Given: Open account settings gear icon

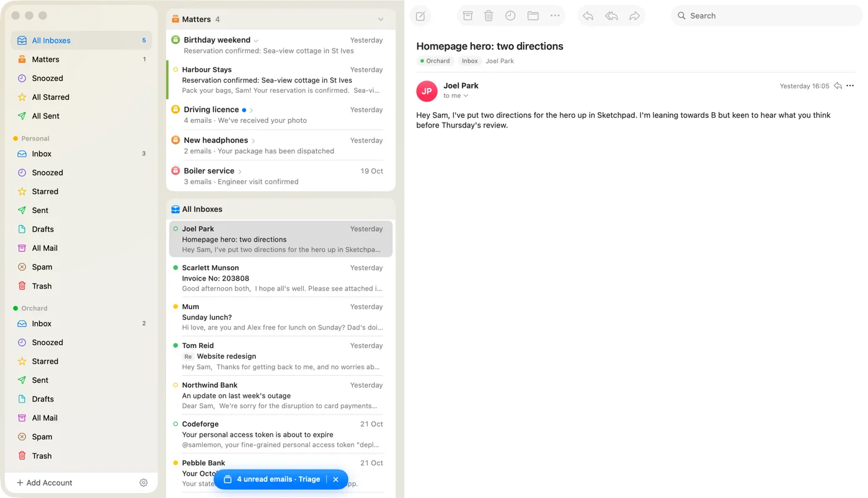Looking at the screenshot, I should point(143,483).
